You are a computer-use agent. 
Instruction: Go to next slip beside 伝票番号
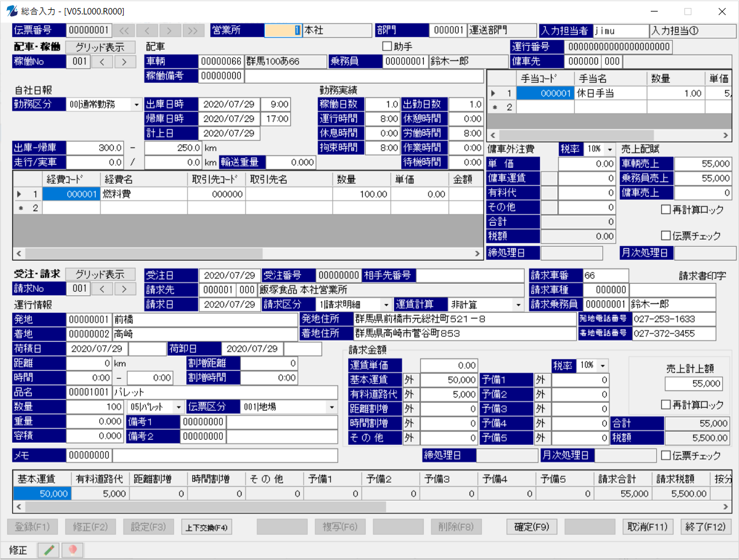pyautogui.click(x=170, y=31)
